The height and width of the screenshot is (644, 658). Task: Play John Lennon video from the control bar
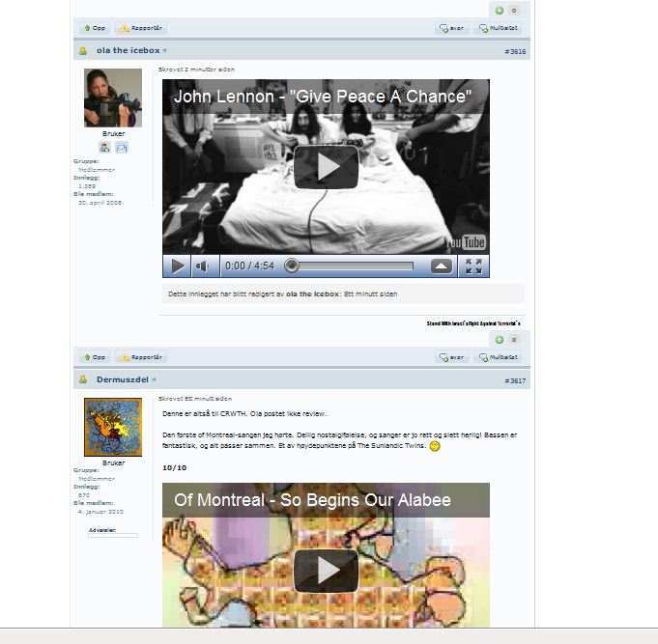177,266
